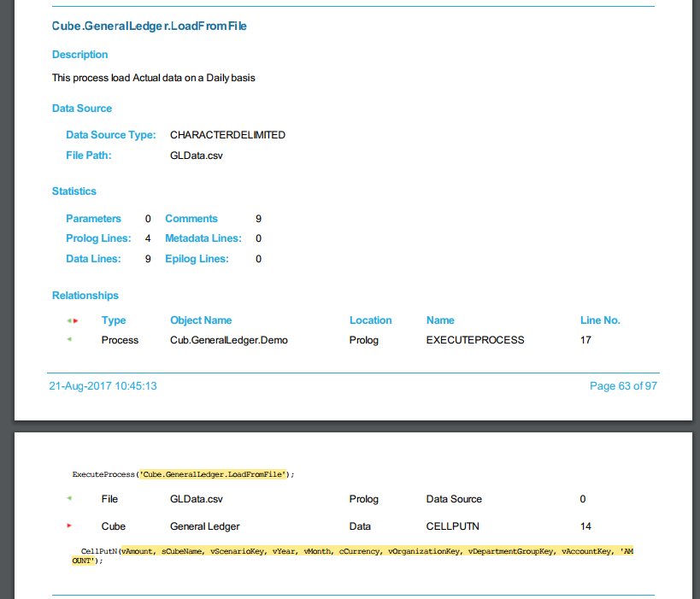Click red arrow icon beside Cube row
This screenshot has height=599, width=700.
tap(69, 526)
